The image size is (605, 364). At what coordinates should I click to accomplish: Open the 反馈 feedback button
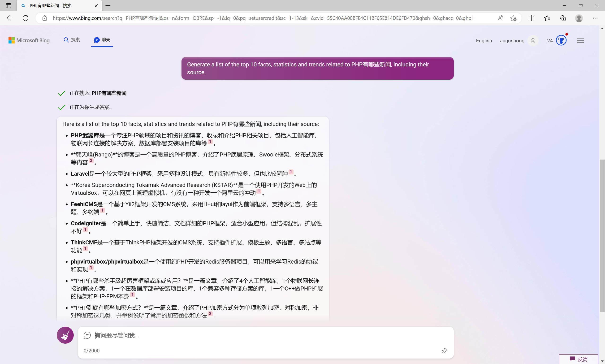pos(578,359)
